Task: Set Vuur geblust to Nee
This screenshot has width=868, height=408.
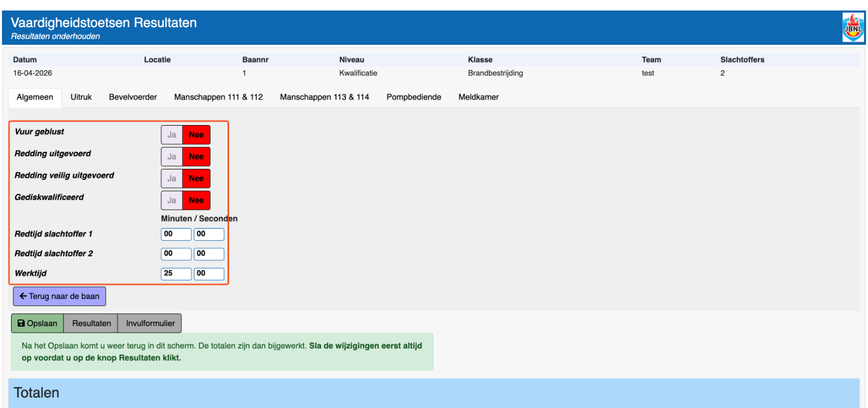Action: pos(197,135)
